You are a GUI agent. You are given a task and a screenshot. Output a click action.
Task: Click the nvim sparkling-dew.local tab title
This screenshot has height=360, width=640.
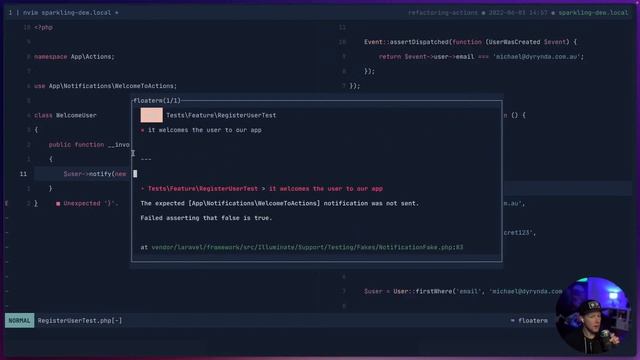click(67, 13)
